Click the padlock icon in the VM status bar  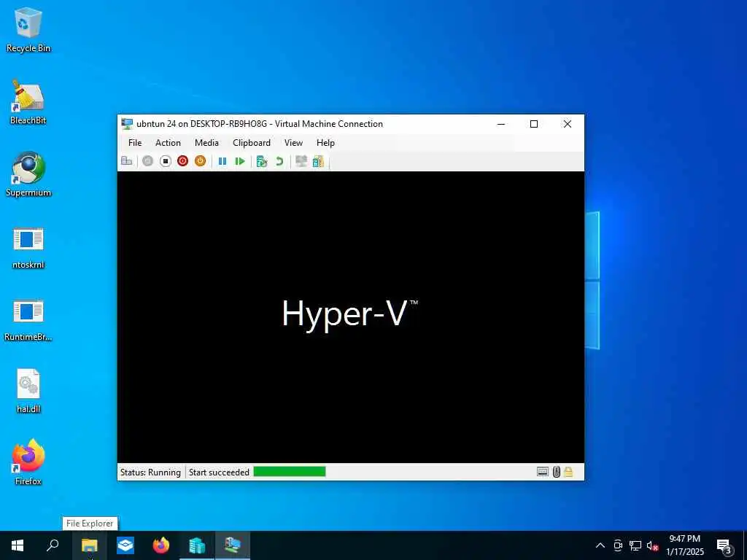(x=568, y=472)
